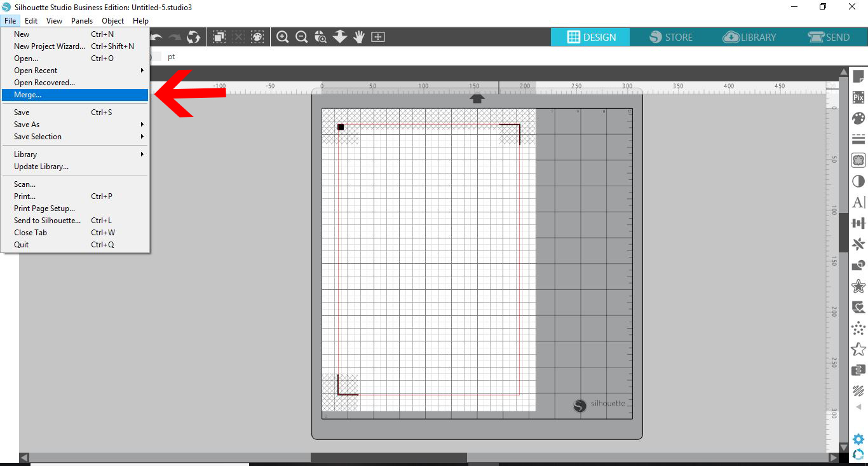Switch to the LIBRARY tab
This screenshot has height=466, width=868.
(750, 37)
